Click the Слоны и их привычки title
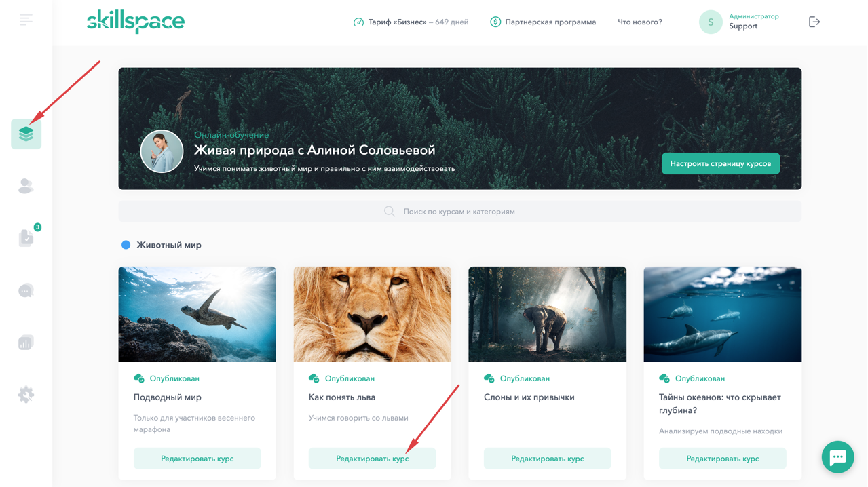 point(529,397)
